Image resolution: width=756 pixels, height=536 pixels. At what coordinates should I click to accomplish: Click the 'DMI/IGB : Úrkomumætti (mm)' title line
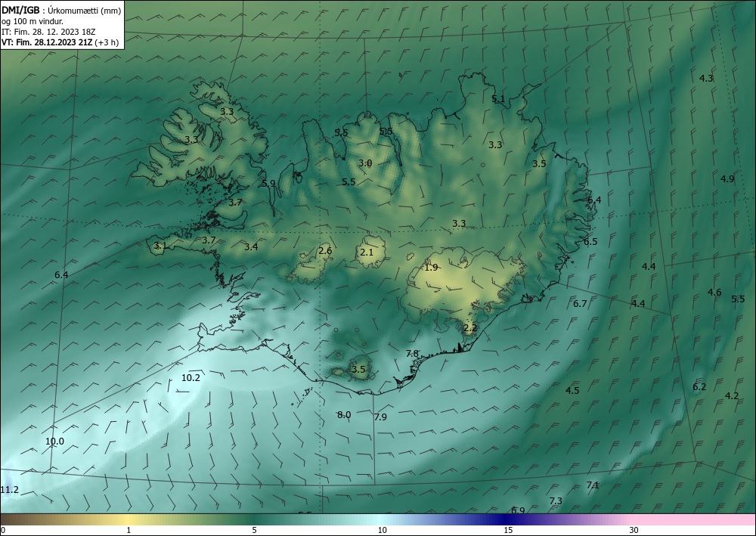61,11
